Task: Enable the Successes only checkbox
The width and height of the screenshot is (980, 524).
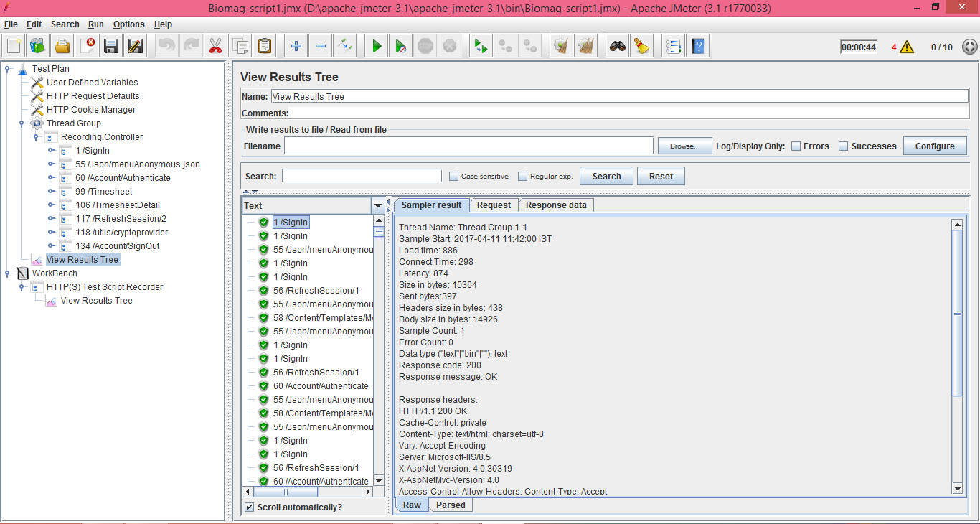Action: click(844, 146)
